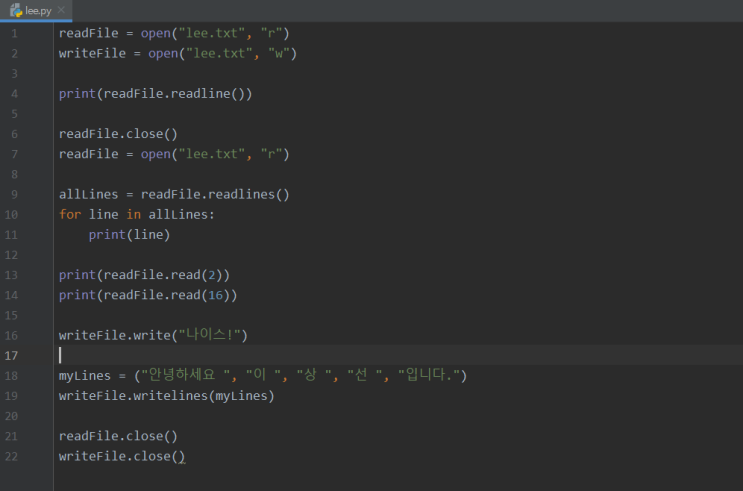743x491 pixels.
Task: Click the "입니다." string in myLines
Action: point(429,376)
